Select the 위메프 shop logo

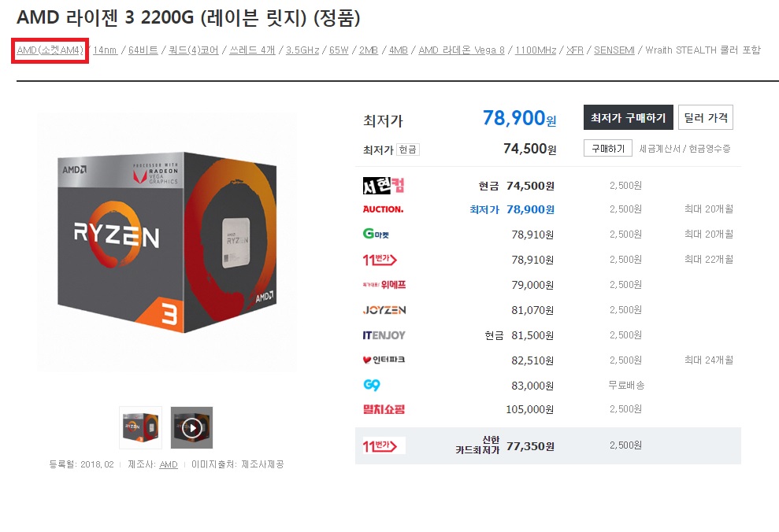(384, 285)
